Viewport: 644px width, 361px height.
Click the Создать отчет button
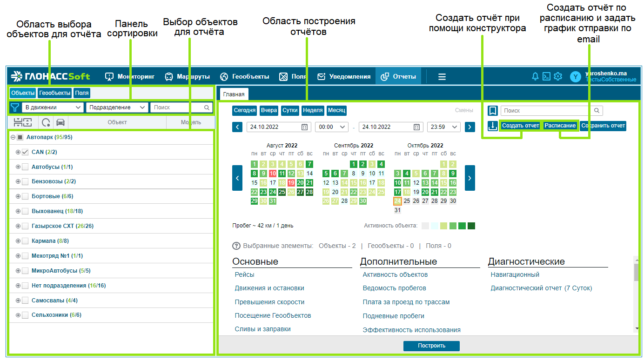[x=520, y=126]
